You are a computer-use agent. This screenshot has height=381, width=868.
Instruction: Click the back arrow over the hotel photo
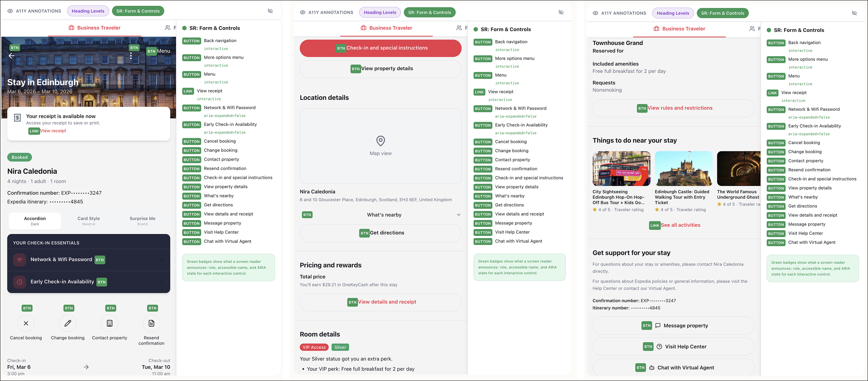point(12,56)
